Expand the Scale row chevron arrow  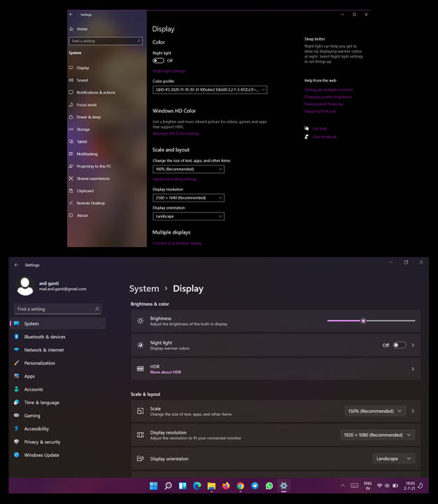[x=413, y=411]
